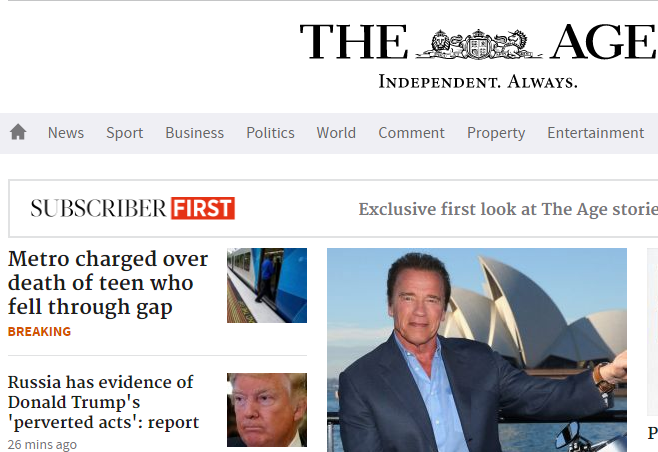Viewport: 658px width, 452px height.
Task: Open the Business menu item
Action: (195, 133)
